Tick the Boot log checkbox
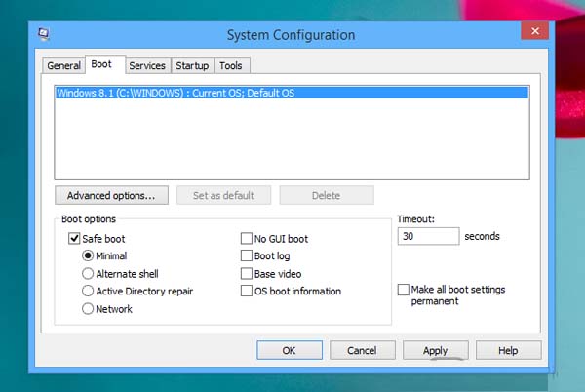585x392 pixels. [247, 255]
